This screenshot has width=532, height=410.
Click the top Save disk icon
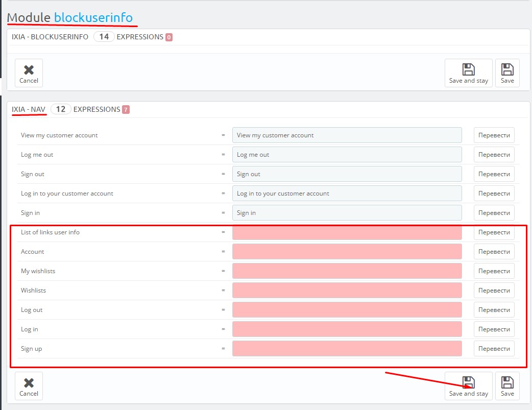(x=507, y=69)
